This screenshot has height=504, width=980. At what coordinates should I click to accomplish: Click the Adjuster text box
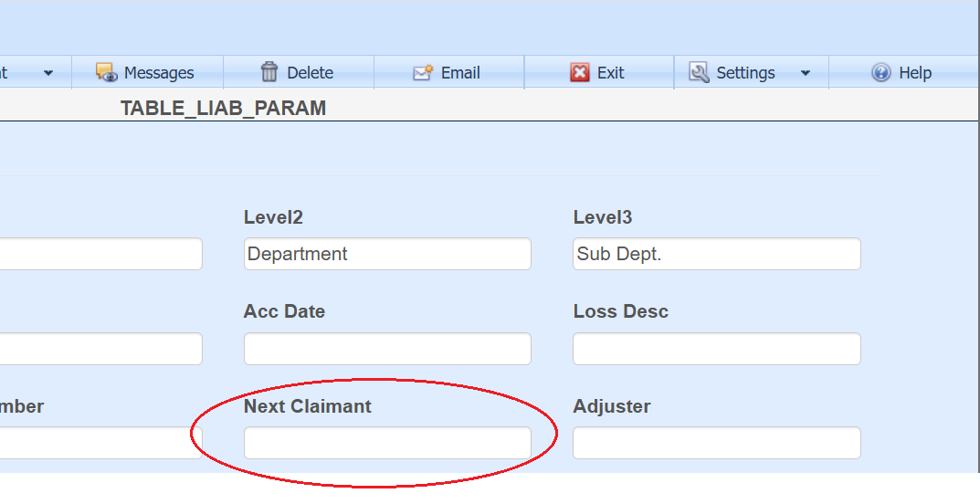pos(716,443)
